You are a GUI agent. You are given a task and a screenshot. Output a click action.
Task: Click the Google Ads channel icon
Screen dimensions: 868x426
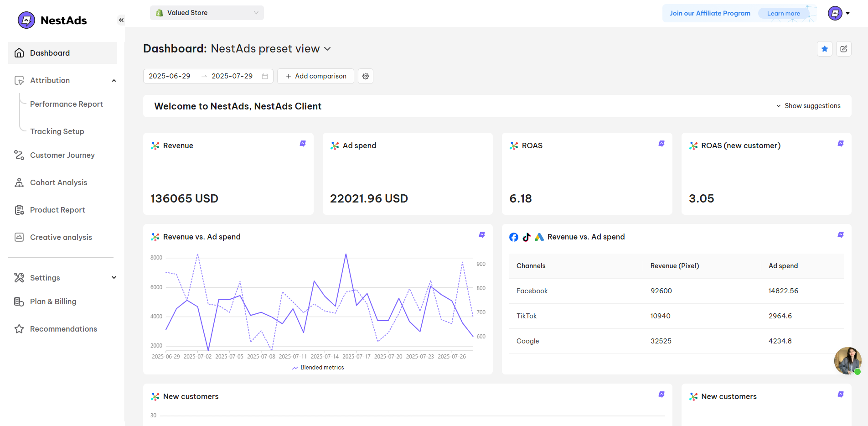coord(539,237)
